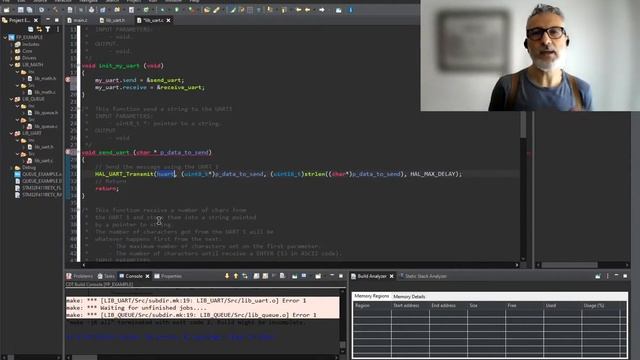Image resolution: width=640 pixels, height=360 pixels.
Task: Open the Project Explorer filter icon
Action: pos(48,29)
